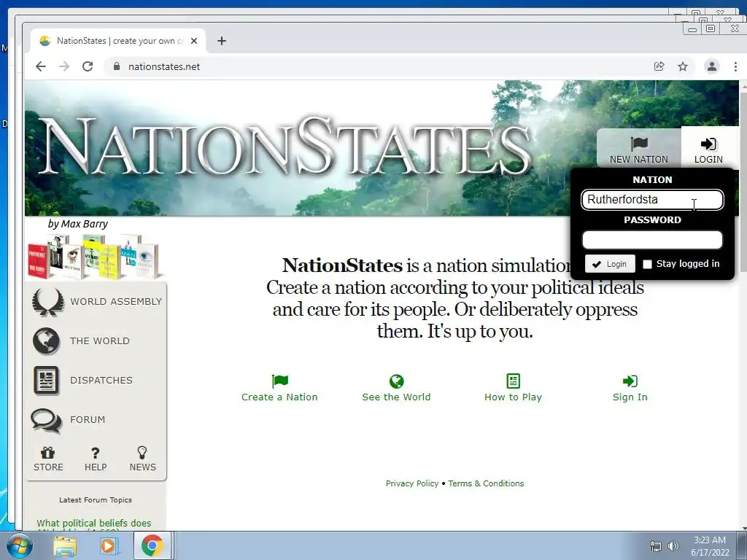Click the 'by Max Barry' text
This screenshot has height=560, width=747.
pos(77,224)
